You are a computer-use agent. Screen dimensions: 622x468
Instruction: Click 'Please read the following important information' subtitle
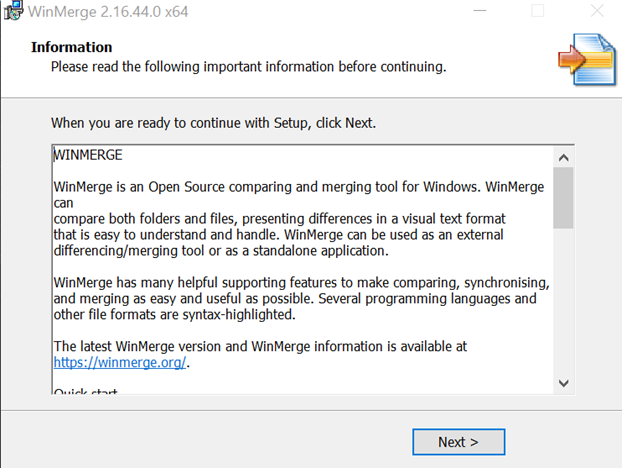click(x=249, y=67)
